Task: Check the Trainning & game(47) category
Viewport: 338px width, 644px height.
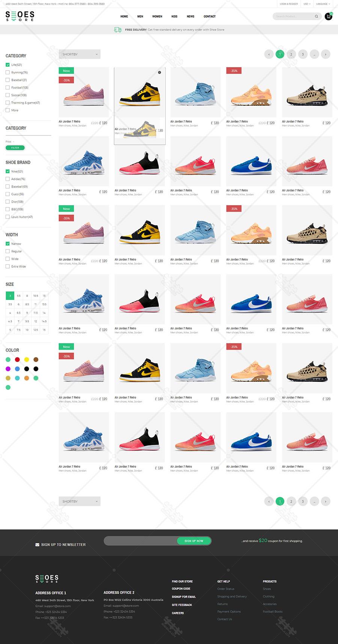Action: [8, 102]
